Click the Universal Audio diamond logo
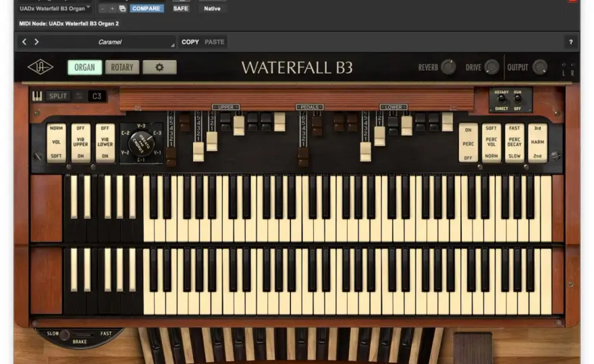594x364 pixels. (40, 67)
